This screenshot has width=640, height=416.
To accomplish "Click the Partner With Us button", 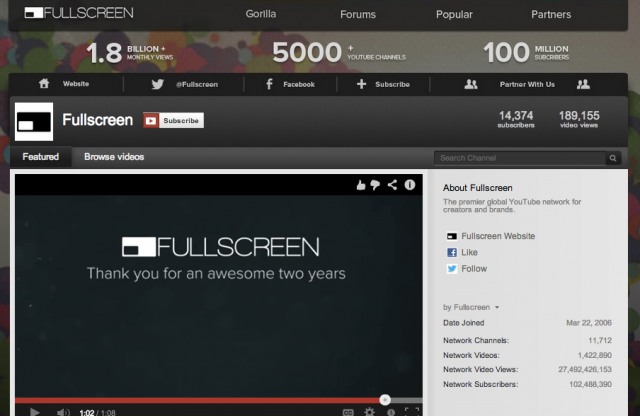I will (x=527, y=85).
